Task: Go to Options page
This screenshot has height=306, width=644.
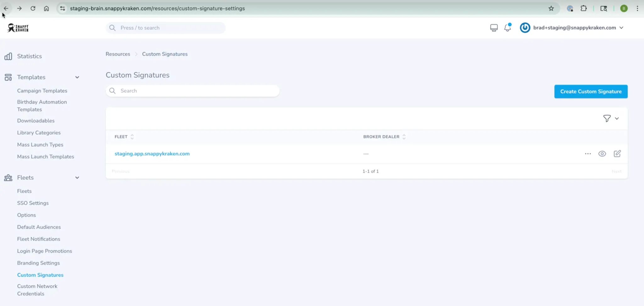Action: [x=26, y=215]
